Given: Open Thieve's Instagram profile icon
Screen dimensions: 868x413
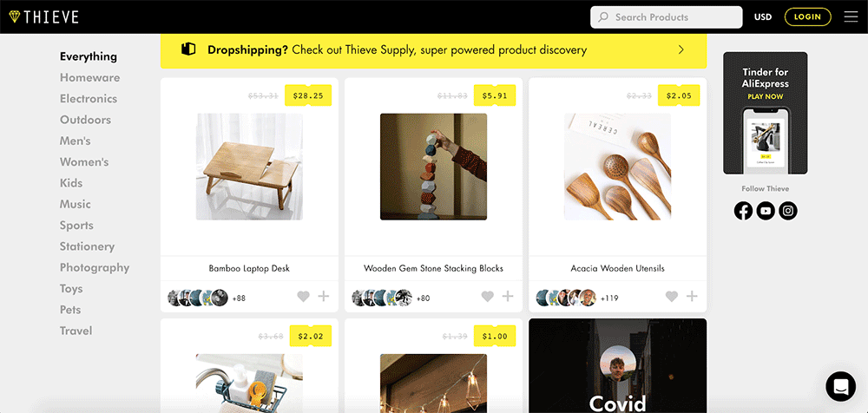Looking at the screenshot, I should [787, 210].
